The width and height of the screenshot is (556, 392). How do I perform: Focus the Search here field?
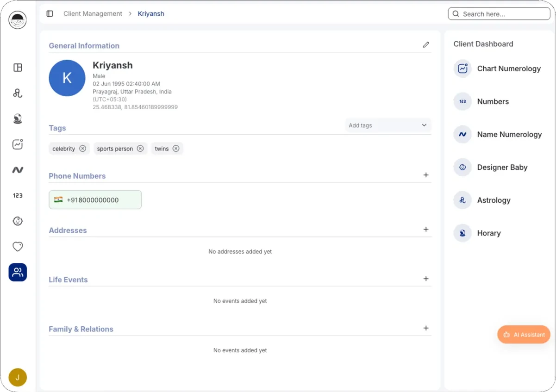(499, 14)
